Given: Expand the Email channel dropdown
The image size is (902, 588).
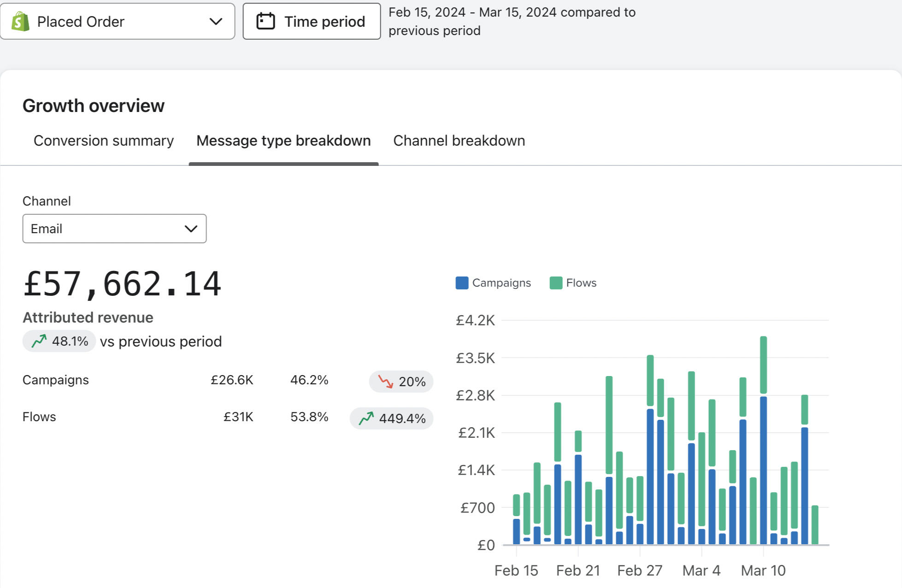Looking at the screenshot, I should tap(114, 229).
